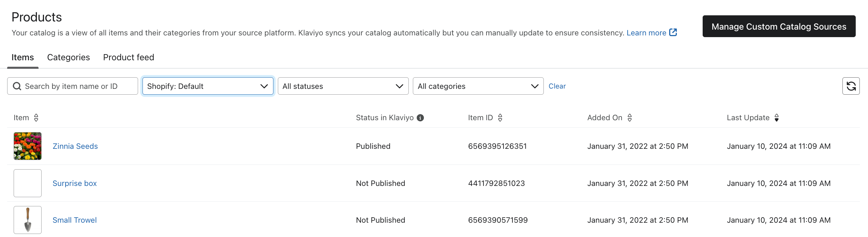
Task: Open the Shopify: Default source dropdown
Action: (208, 86)
